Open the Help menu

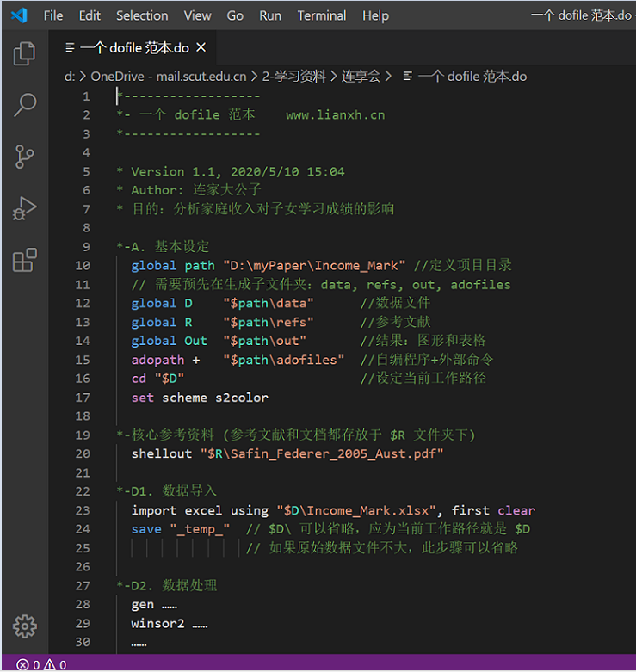pos(375,15)
